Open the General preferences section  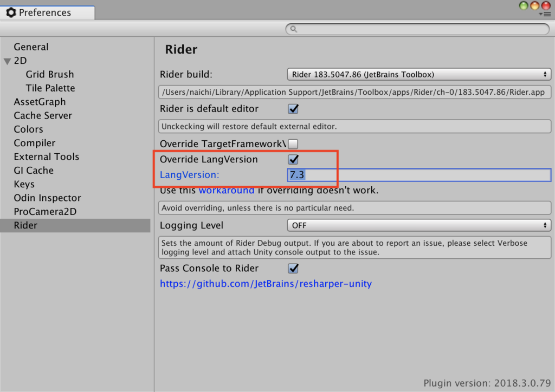coord(31,47)
